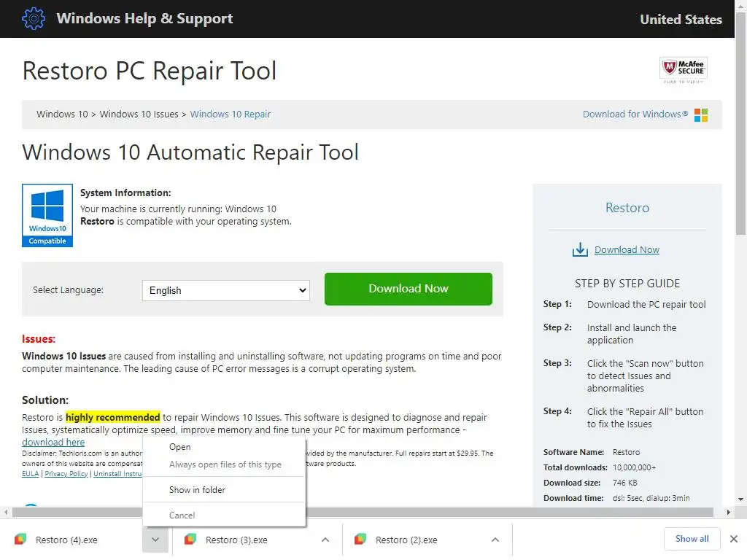Click the gear logo in the header

click(x=34, y=18)
